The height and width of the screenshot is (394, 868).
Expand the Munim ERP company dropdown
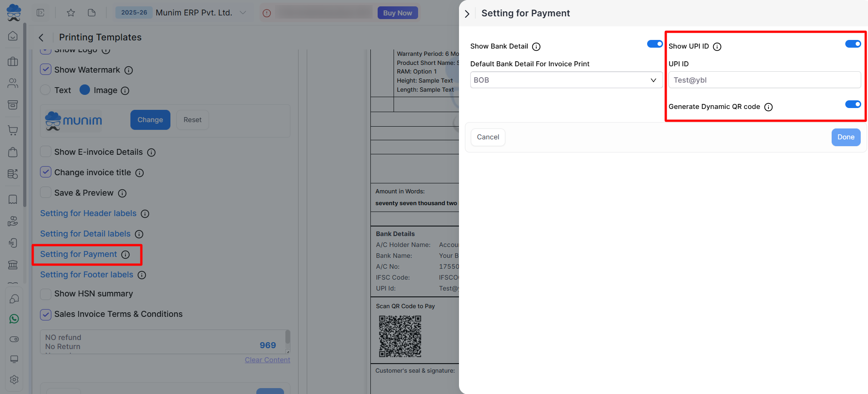[243, 13]
